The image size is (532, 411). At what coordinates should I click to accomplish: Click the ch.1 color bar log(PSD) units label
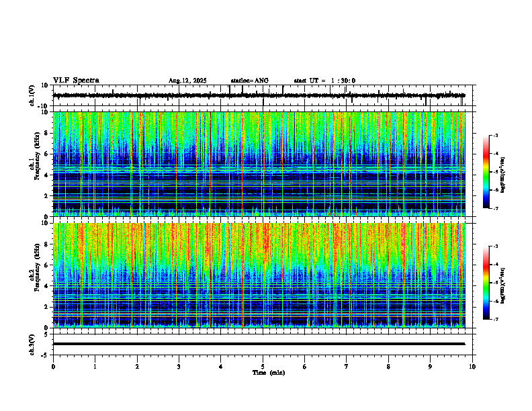[x=503, y=175]
